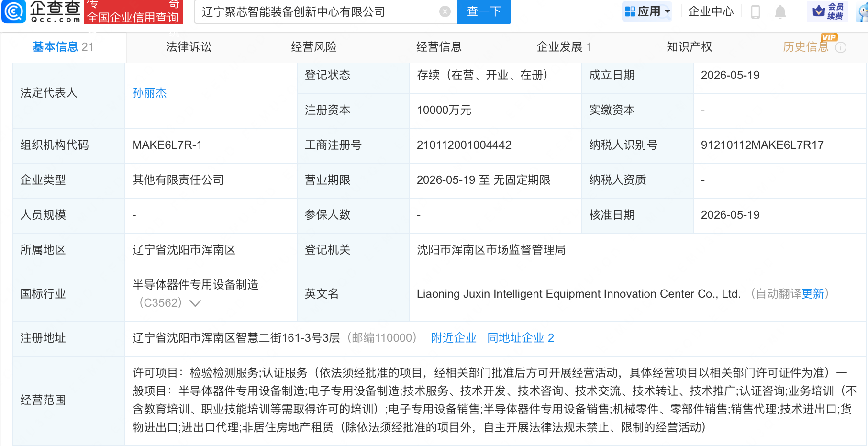The image size is (868, 446).
Task: Click the 经营范围 row label
Action: click(x=43, y=400)
